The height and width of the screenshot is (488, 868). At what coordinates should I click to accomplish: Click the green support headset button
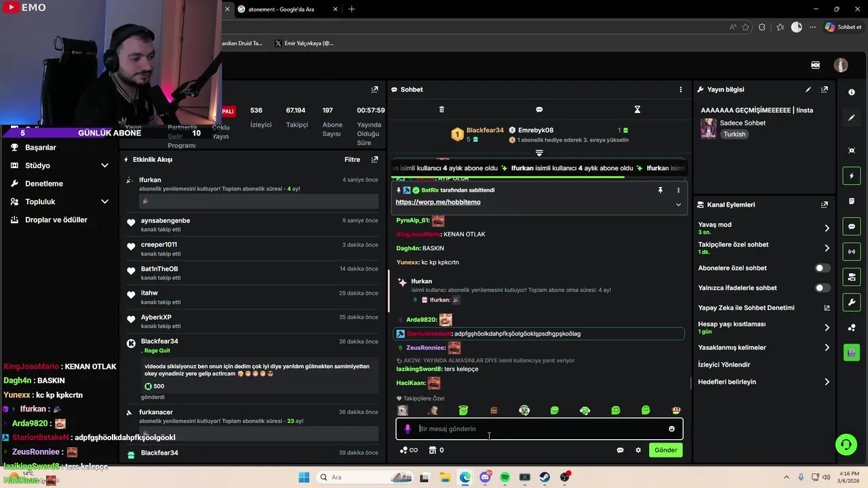point(846,445)
